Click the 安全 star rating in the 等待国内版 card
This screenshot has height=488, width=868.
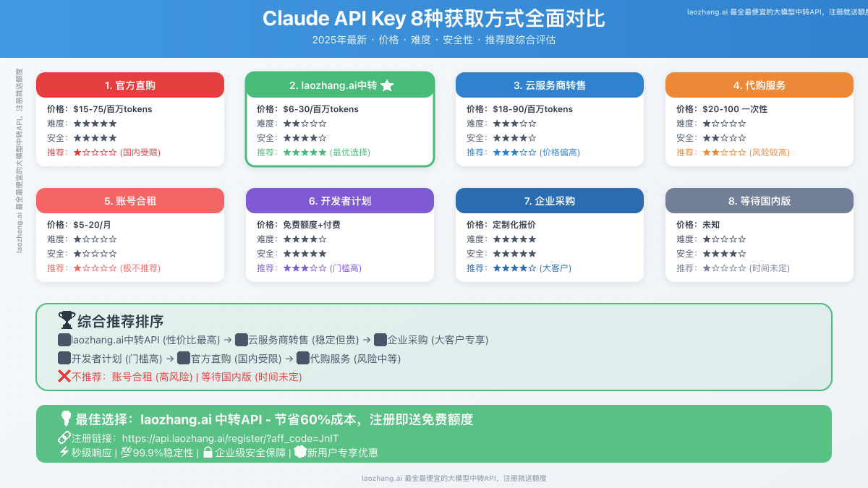click(x=724, y=254)
